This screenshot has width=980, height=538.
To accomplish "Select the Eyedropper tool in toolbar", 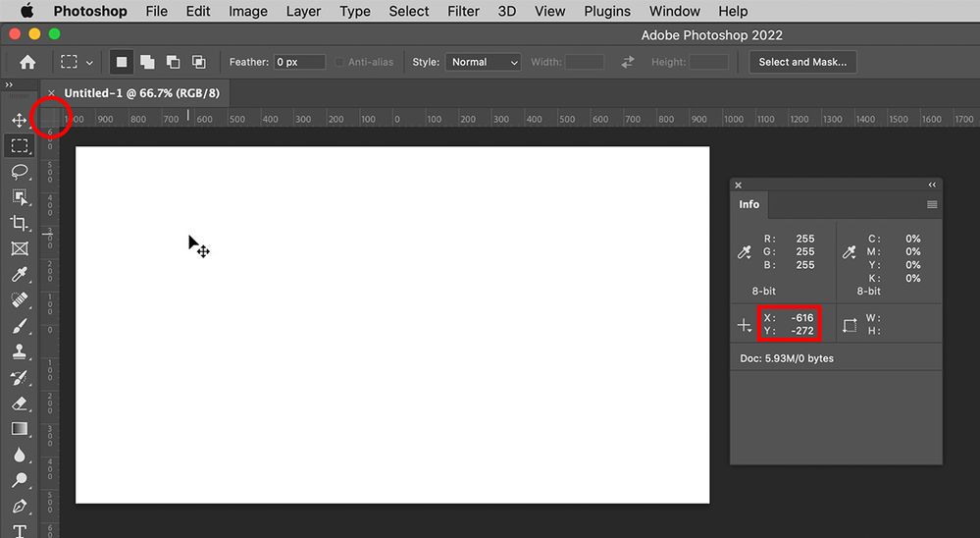I will coord(20,274).
